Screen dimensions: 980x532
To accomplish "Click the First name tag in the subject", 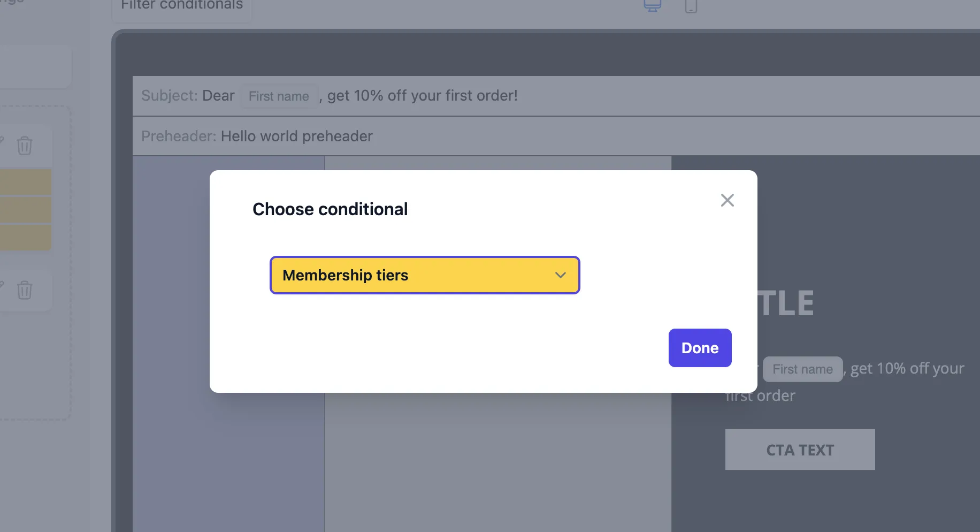I will click(x=279, y=96).
